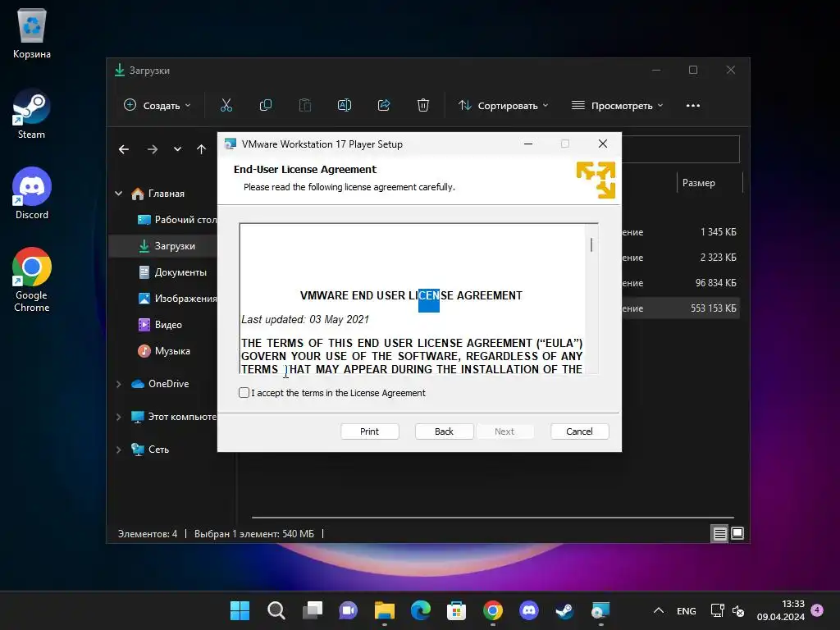Image resolution: width=840 pixels, height=630 pixels.
Task: Switch the ENG input language
Action: (687, 610)
